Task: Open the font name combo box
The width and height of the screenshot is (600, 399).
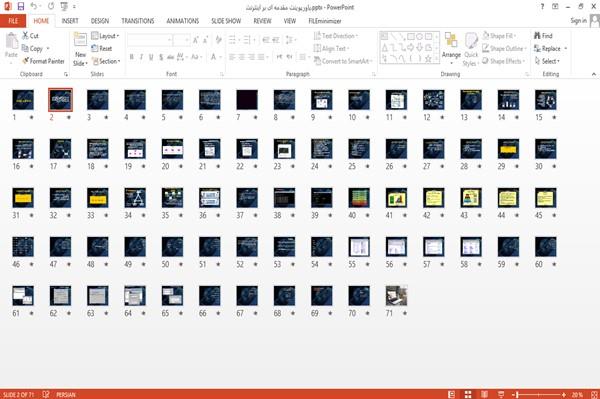Action: (x=149, y=40)
